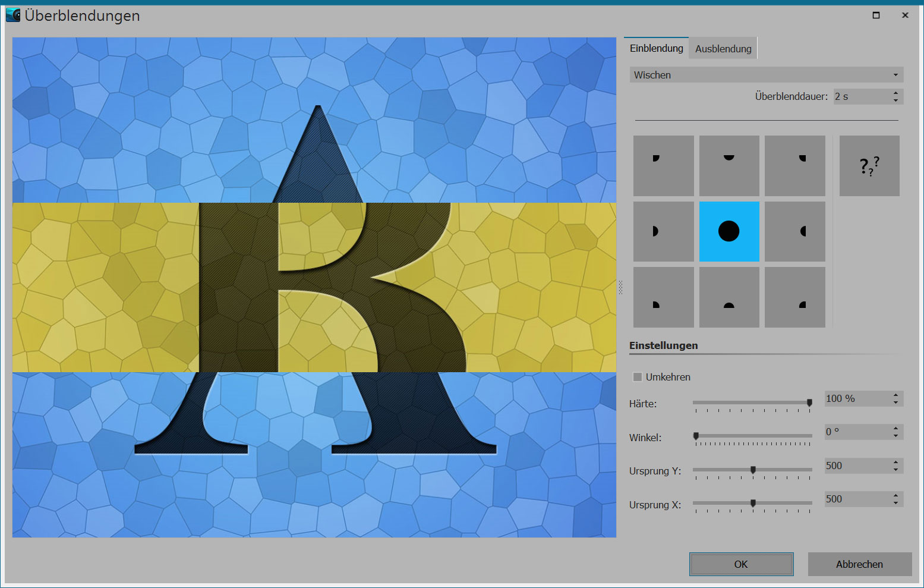Select the top-left origin wipe icon
Viewport: 924px width, 588px height.
pos(663,166)
